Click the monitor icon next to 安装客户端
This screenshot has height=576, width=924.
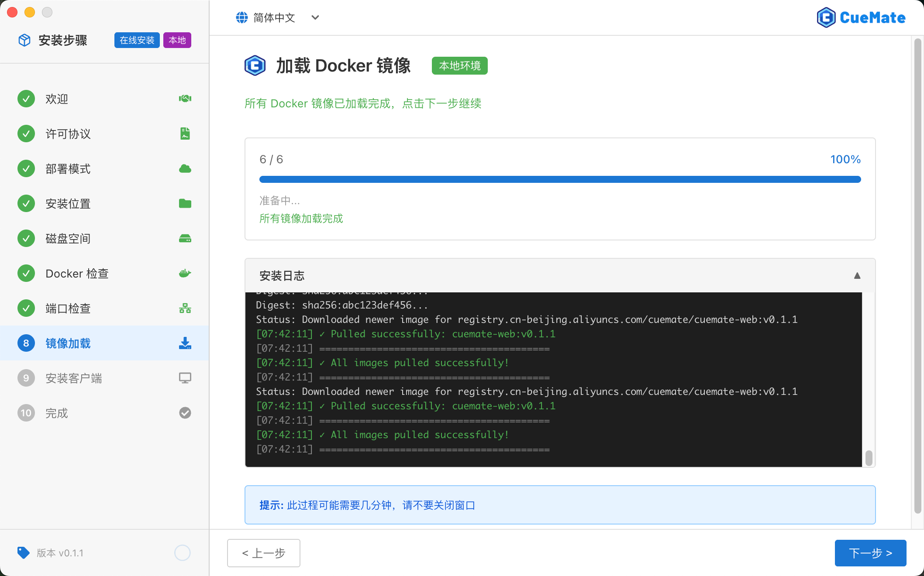(185, 378)
